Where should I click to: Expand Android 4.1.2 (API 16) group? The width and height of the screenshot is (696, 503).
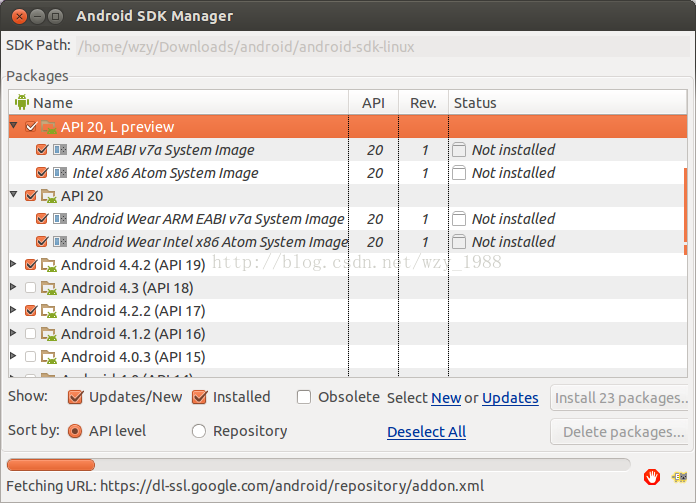click(x=13, y=333)
